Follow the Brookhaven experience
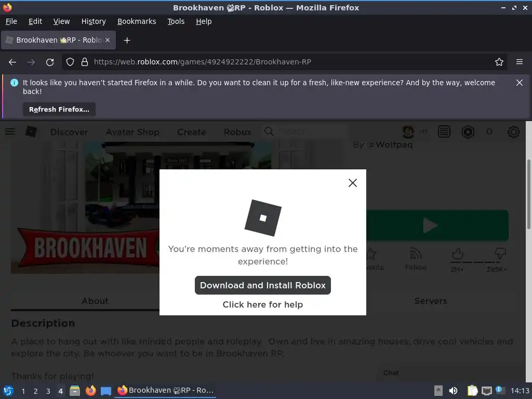 [416, 259]
